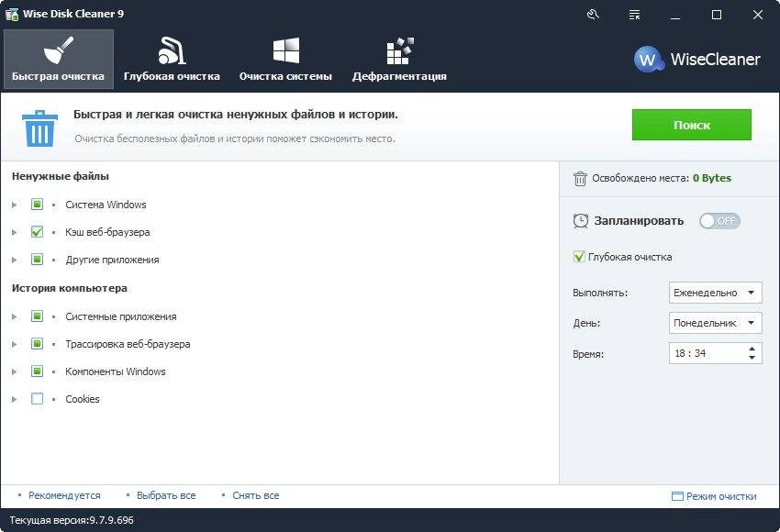Expand the Трассировка веб-браузера tree node
Viewport: 780px width, 532px height.
click(x=15, y=344)
